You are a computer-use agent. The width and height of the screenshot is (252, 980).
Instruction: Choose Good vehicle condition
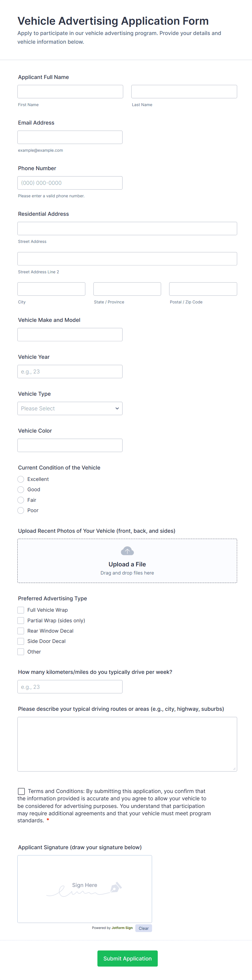(21, 489)
